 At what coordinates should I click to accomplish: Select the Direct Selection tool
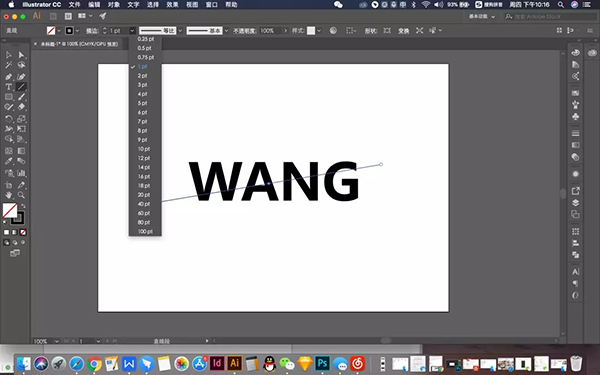click(x=21, y=55)
